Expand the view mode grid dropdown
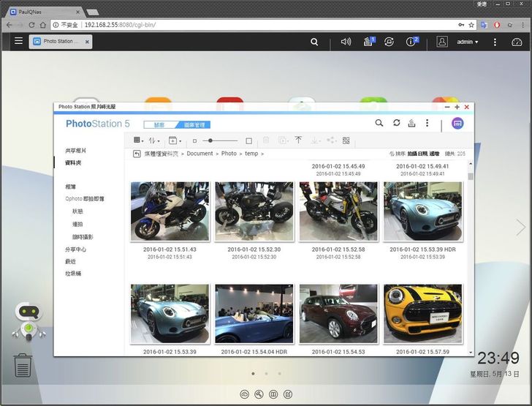The width and height of the screenshot is (532, 406). 138,140
